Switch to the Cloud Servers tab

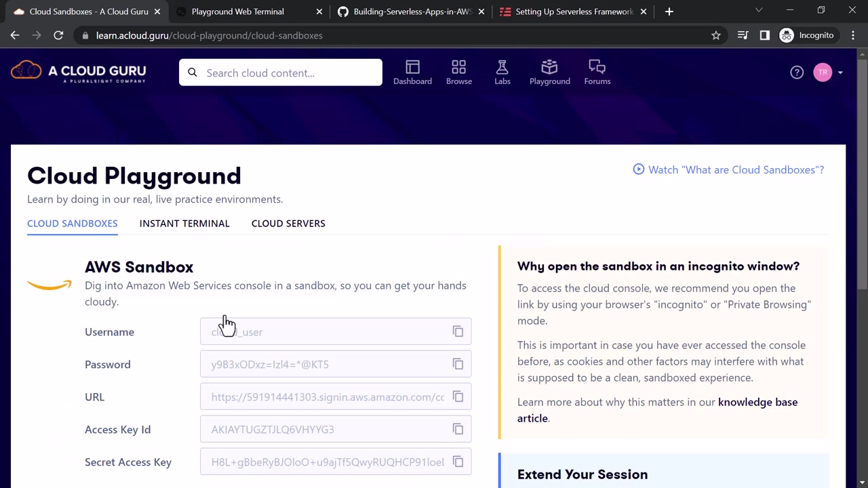pos(288,223)
